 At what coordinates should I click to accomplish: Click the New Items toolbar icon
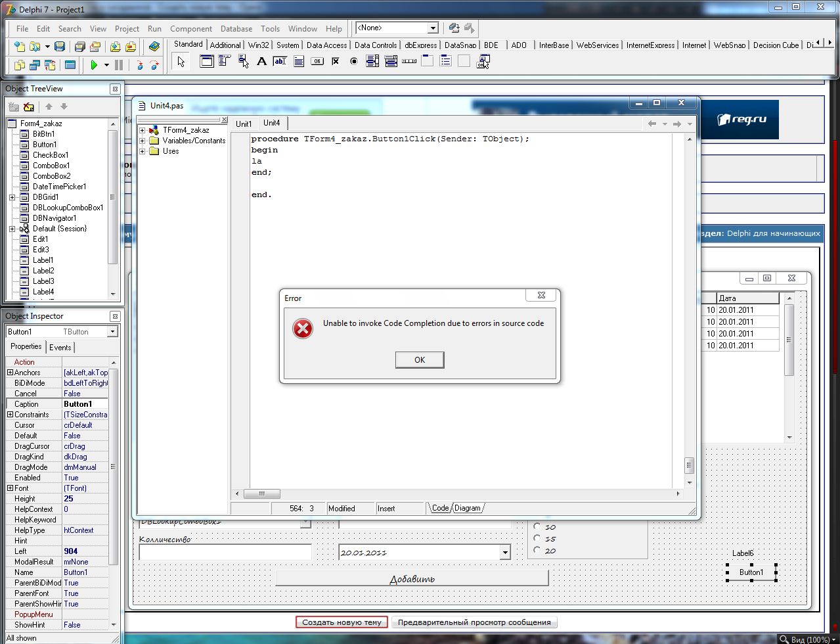[19, 47]
